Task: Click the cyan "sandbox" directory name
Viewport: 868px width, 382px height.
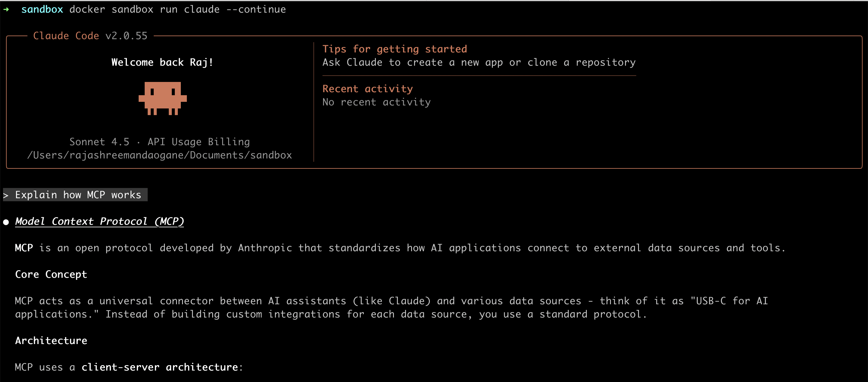Action: tap(42, 9)
